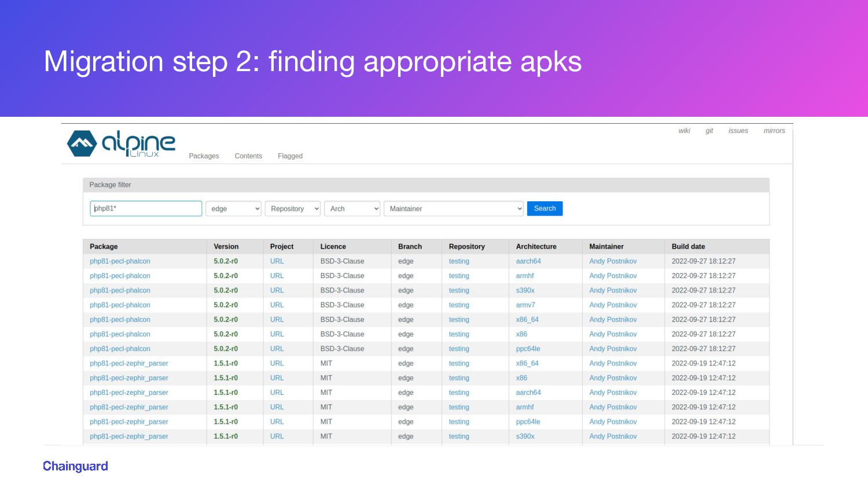Focus the php81* package filter field
Viewport: 868px width, 488px height.
[x=146, y=208]
